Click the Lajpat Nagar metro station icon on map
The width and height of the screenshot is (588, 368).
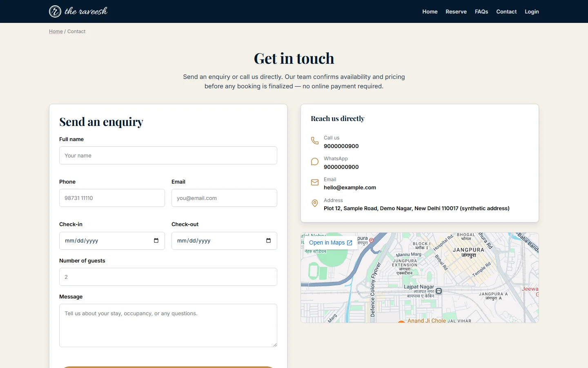pos(439,291)
